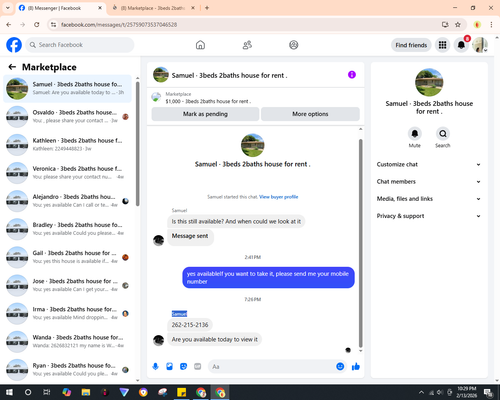Image resolution: width=500 pixels, height=400 pixels.
Task: Open the Veronica conversation
Action: point(68,173)
